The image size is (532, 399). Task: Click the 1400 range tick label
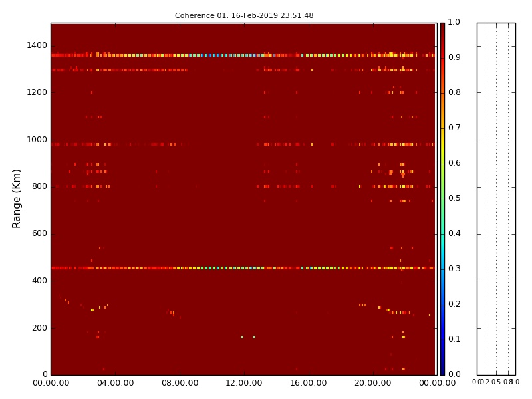coord(37,45)
